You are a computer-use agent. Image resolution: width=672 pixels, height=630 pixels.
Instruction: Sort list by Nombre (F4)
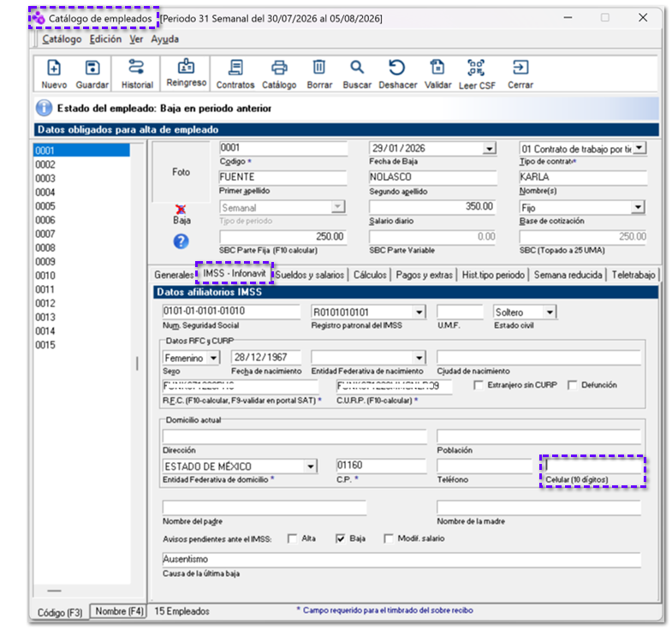(119, 610)
